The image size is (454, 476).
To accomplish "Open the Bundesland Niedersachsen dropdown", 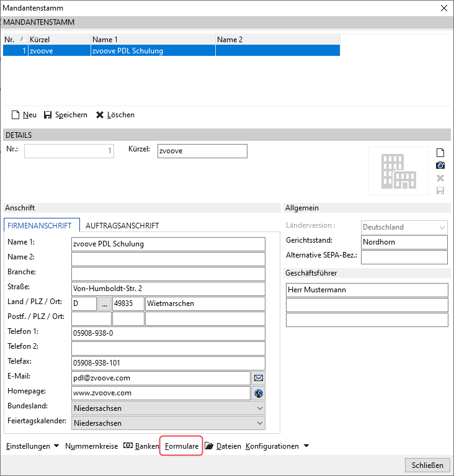I will [x=168, y=408].
